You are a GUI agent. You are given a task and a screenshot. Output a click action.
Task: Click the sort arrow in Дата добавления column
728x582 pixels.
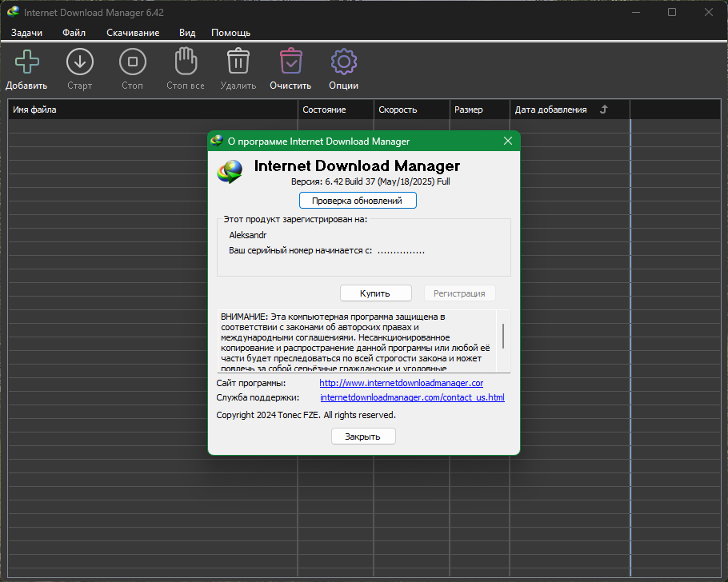tap(603, 110)
